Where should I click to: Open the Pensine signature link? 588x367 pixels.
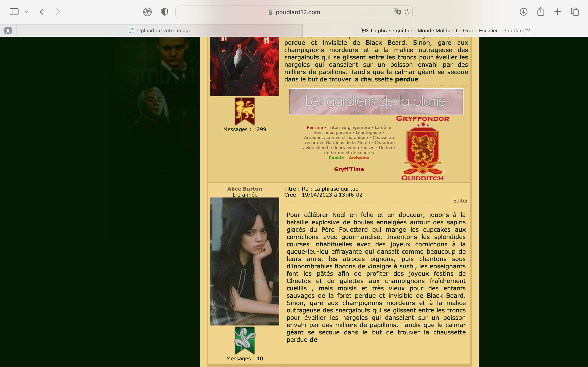click(x=314, y=128)
